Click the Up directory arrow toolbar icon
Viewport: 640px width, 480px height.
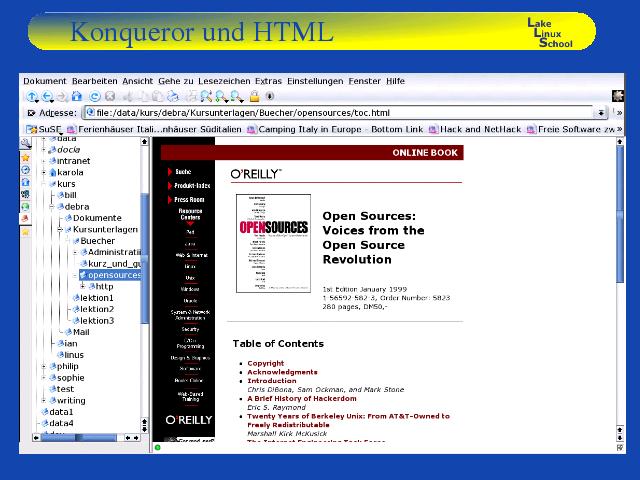32,96
